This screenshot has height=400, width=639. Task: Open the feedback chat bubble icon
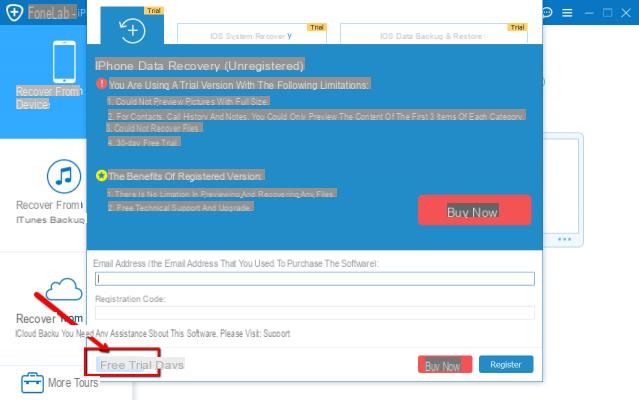point(547,13)
